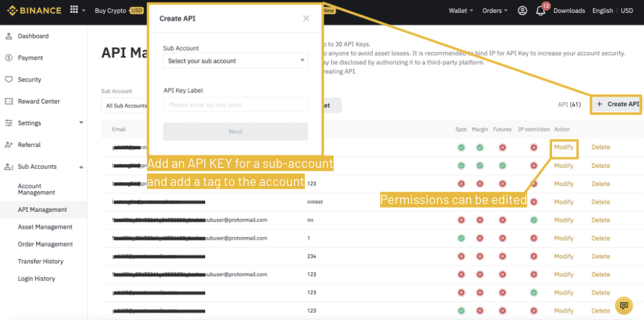Go to Security in the sidebar
The width and height of the screenshot is (644, 320).
pyautogui.click(x=29, y=80)
